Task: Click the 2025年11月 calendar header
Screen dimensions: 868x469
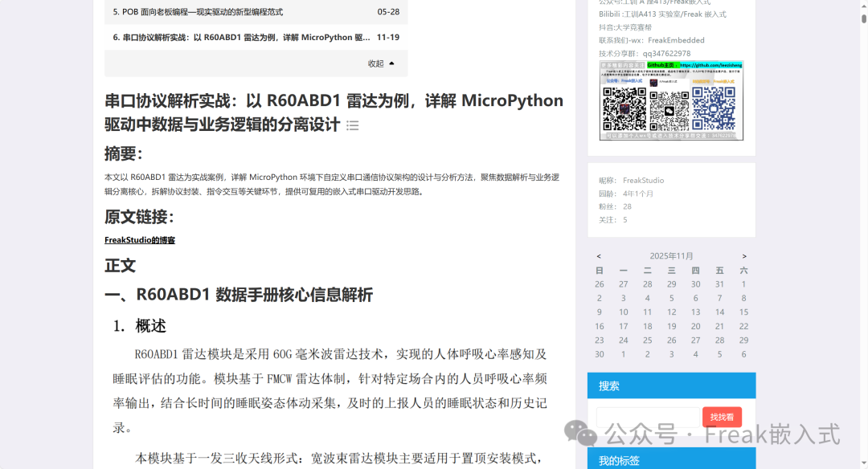Action: tap(671, 256)
